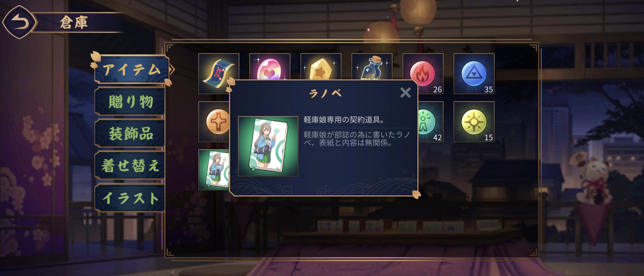Select the orange cross orb item

click(x=214, y=122)
